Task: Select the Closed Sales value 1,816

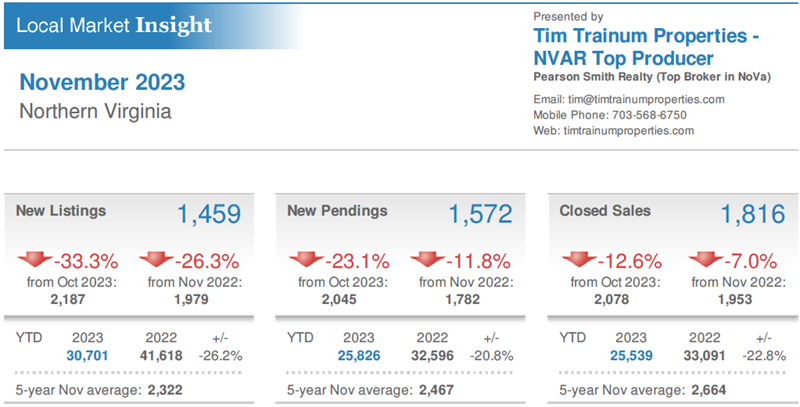Action: point(752,213)
